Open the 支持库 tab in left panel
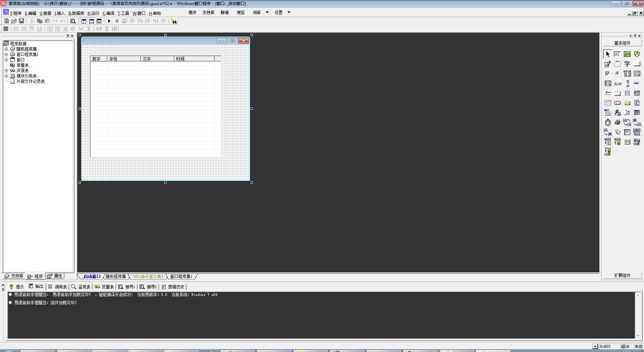Screen dimensions: 644x352 click(x=14, y=276)
